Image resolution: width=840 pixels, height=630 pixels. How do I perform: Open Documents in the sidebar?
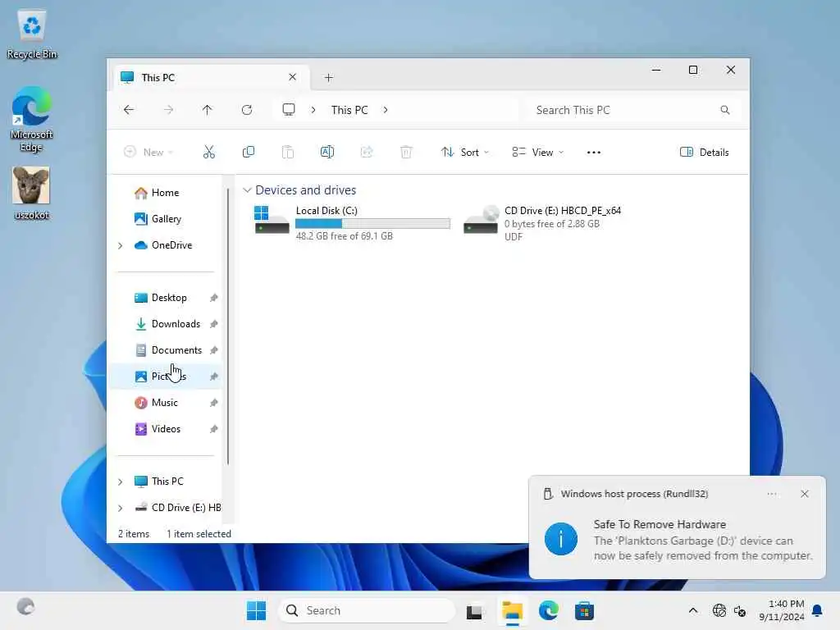click(176, 350)
